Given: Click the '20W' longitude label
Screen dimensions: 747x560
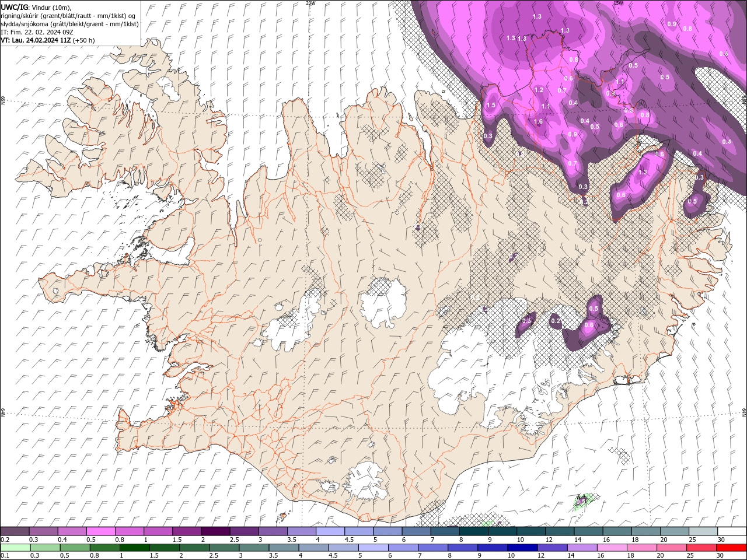Looking at the screenshot, I should [x=310, y=3].
